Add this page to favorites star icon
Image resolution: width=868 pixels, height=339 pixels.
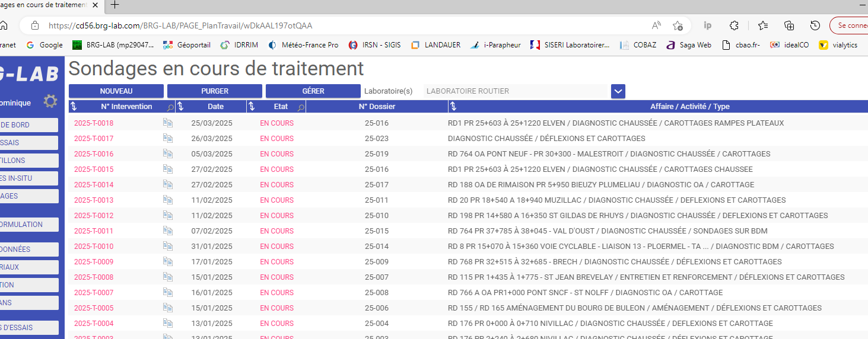tap(678, 25)
